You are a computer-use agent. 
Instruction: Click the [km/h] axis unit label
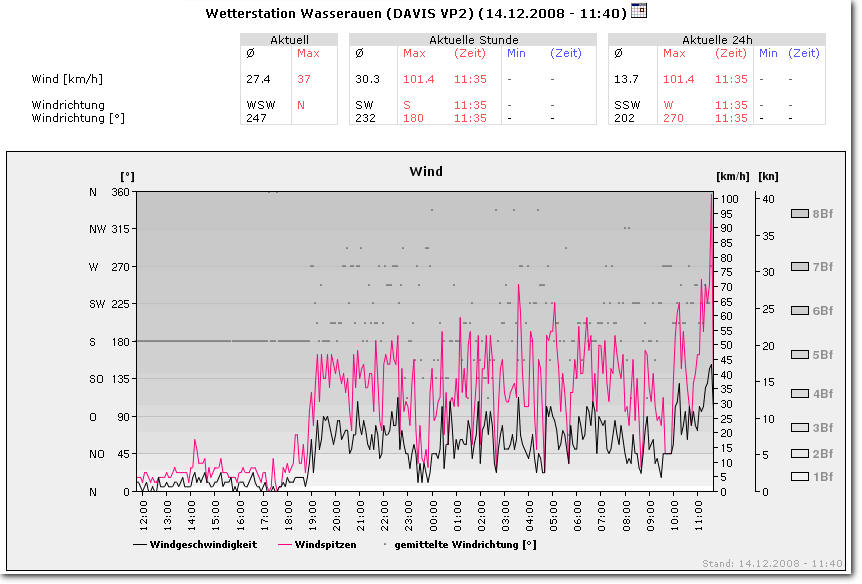click(x=729, y=176)
